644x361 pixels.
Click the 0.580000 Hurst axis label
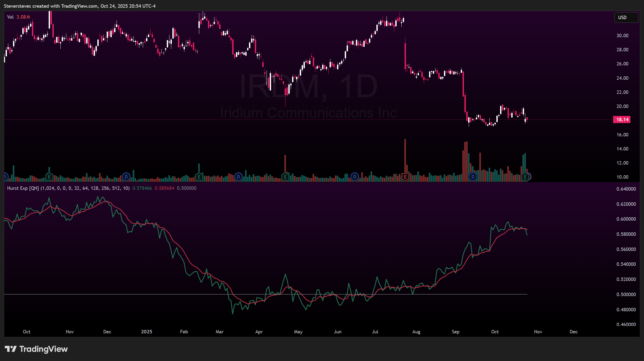pos(626,234)
